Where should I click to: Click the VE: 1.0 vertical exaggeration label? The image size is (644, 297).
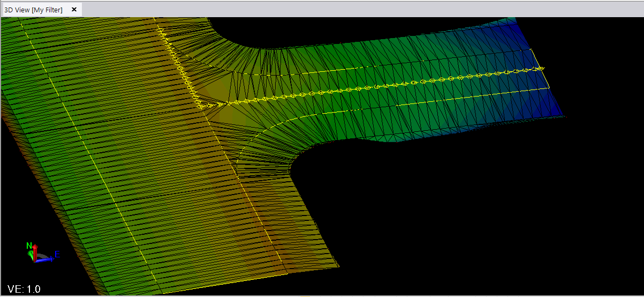pos(24,289)
